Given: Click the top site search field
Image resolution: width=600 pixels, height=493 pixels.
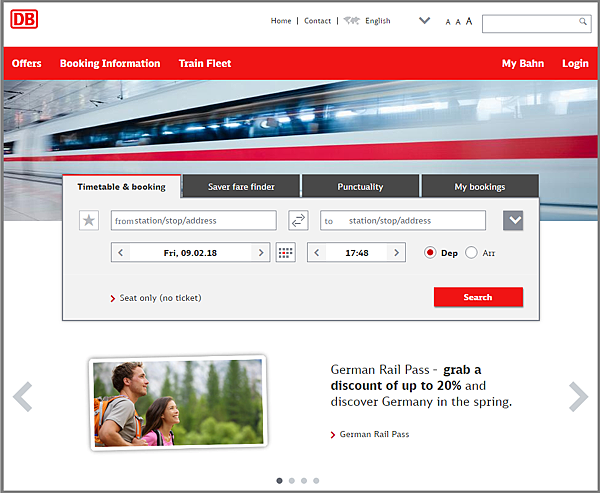Looking at the screenshot, I should (536, 24).
